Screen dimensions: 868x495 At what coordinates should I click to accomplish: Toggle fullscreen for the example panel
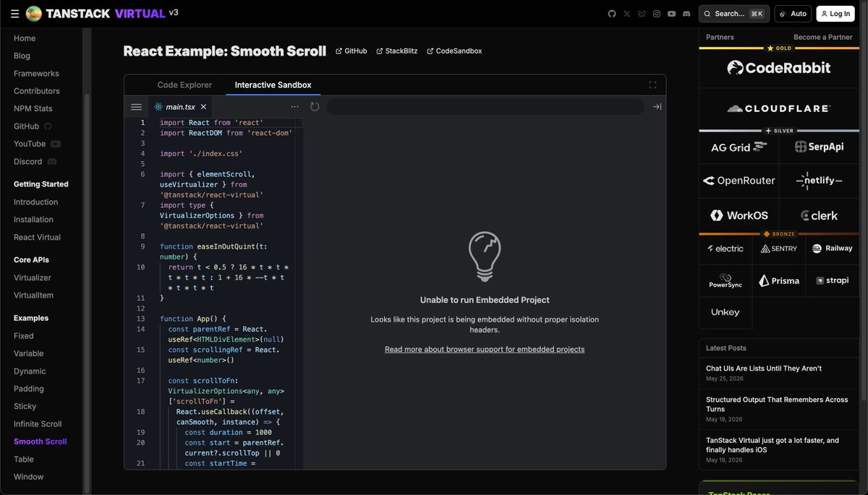pyautogui.click(x=652, y=85)
